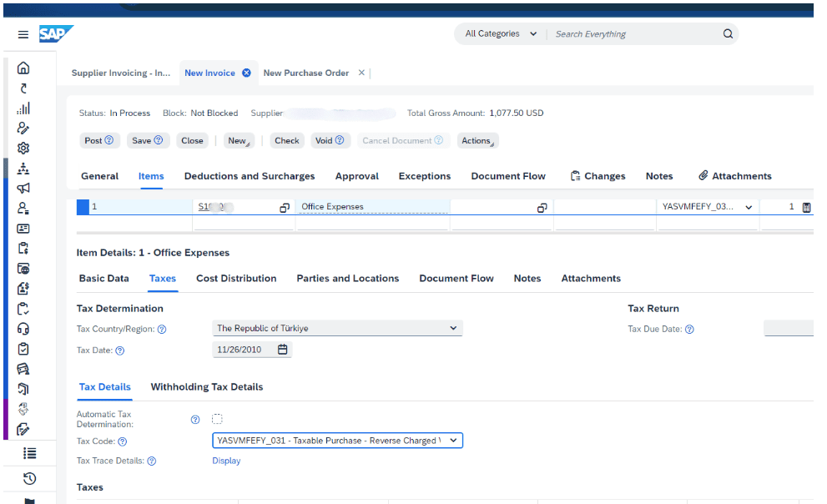Screen dimensions: 827x504
Task: Open the headset service sidebar icon
Action: [23, 329]
